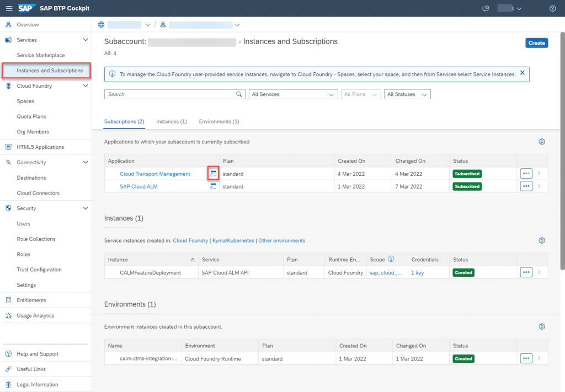Viewport: 565px width, 392px height.
Task: Open actions menu for SAP Cloud ALM
Action: 526,186
